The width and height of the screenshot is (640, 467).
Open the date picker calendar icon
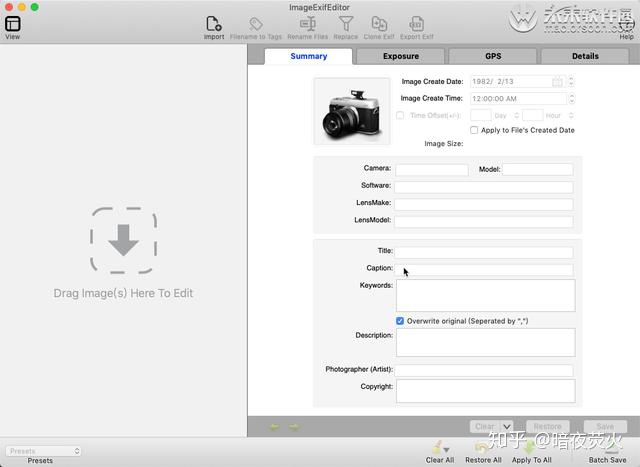pos(558,82)
